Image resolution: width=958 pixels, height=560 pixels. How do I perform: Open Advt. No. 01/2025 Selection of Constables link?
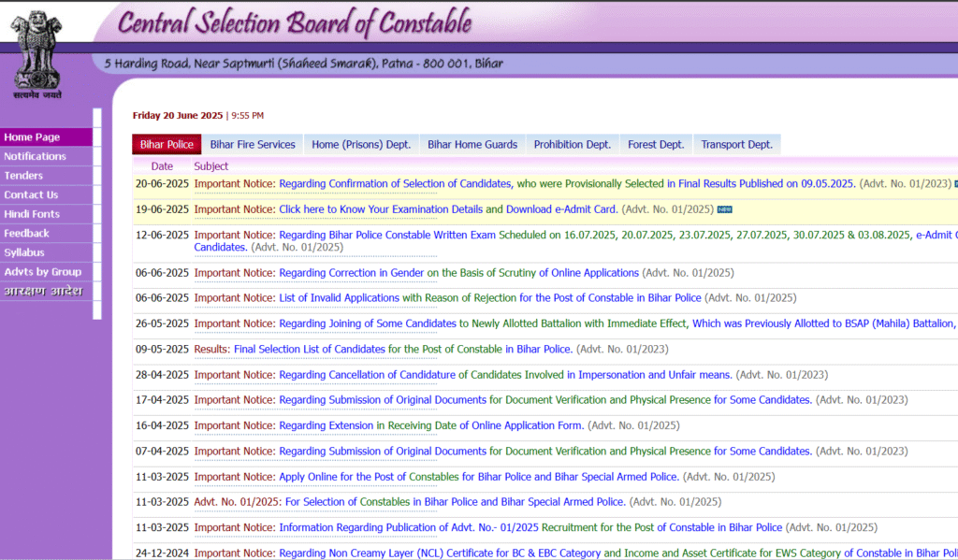pyautogui.click(x=456, y=502)
